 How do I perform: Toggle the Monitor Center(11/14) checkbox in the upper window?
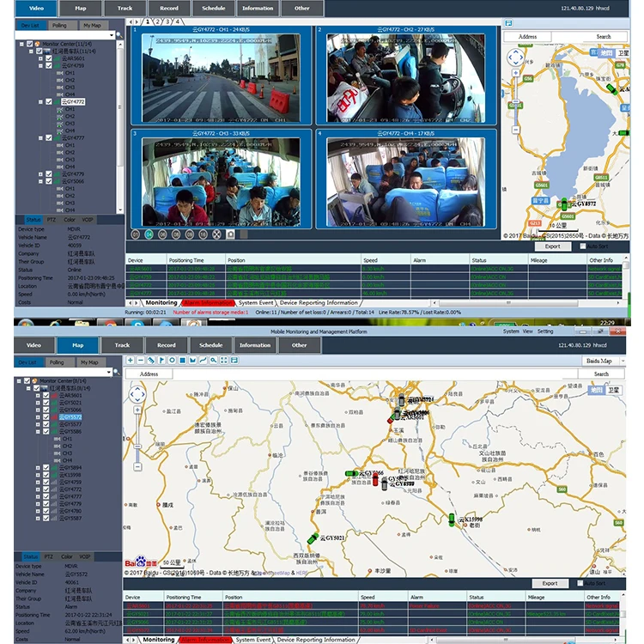pos(29,44)
